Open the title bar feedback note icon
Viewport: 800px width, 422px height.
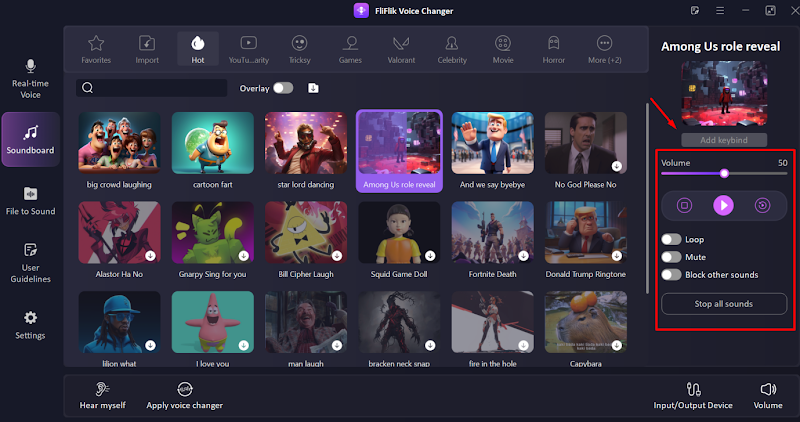point(695,10)
